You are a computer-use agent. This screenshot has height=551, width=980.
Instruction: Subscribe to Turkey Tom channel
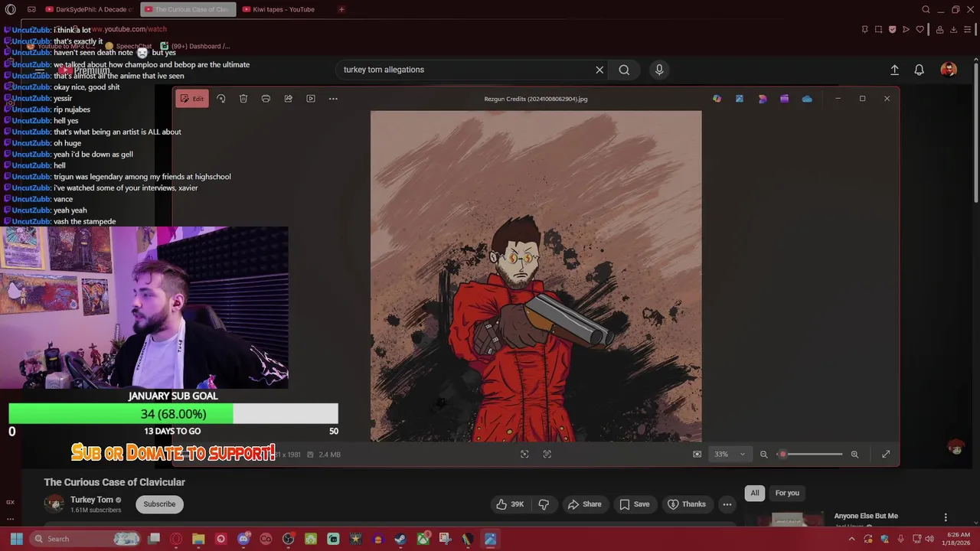click(159, 504)
